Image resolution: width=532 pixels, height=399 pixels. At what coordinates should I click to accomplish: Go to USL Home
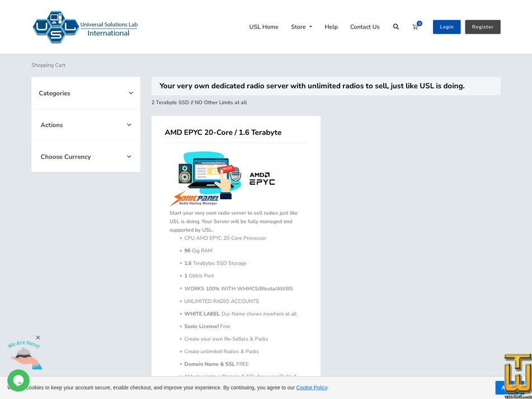tap(263, 27)
